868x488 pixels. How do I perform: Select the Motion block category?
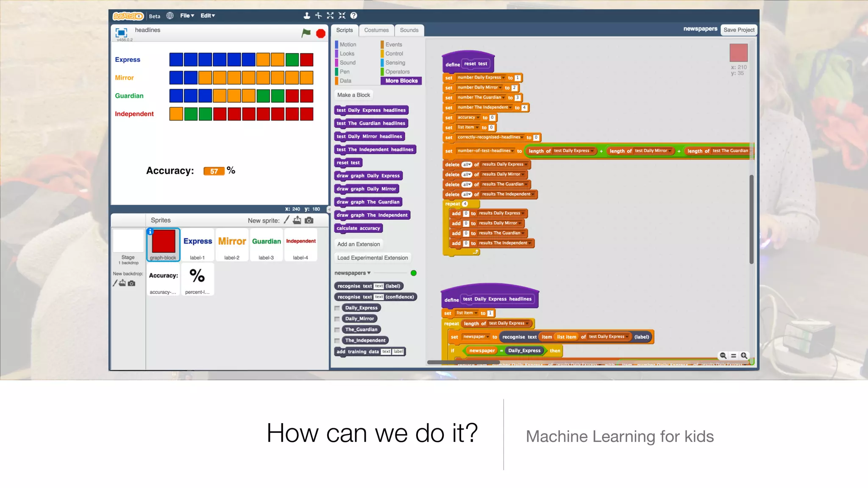click(x=348, y=44)
